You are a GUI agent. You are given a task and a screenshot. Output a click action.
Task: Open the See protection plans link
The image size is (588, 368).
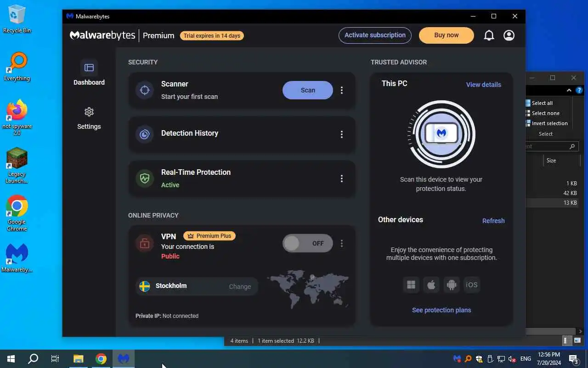pos(441,310)
